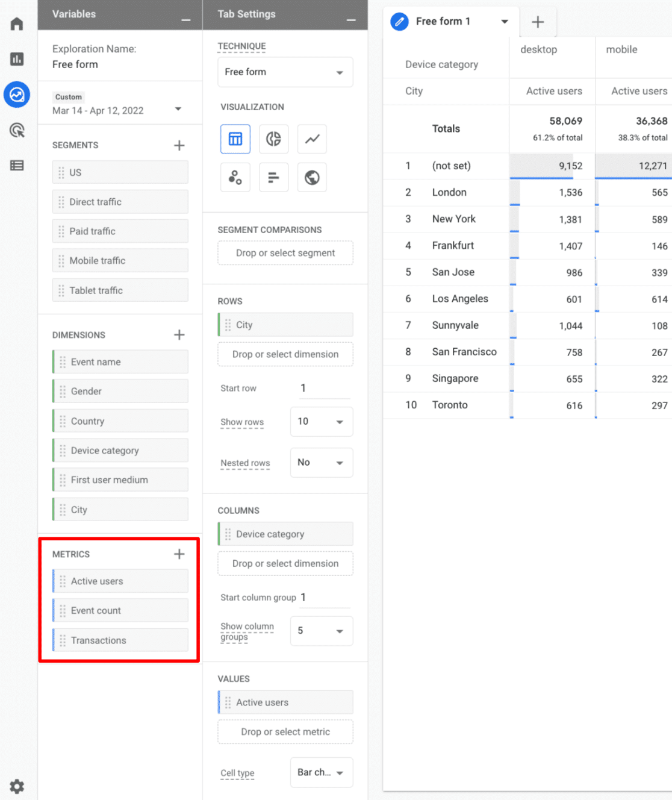Open the Nested rows dropdown

tap(321, 463)
